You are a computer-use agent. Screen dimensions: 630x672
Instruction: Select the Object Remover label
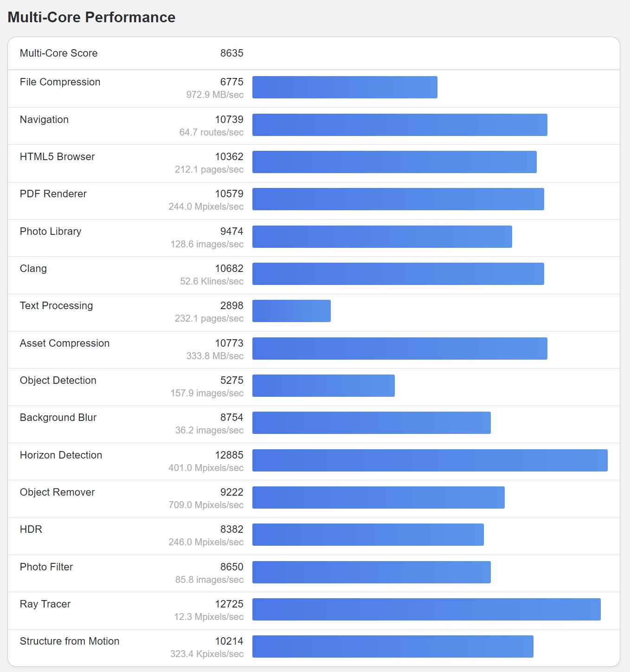pos(57,492)
